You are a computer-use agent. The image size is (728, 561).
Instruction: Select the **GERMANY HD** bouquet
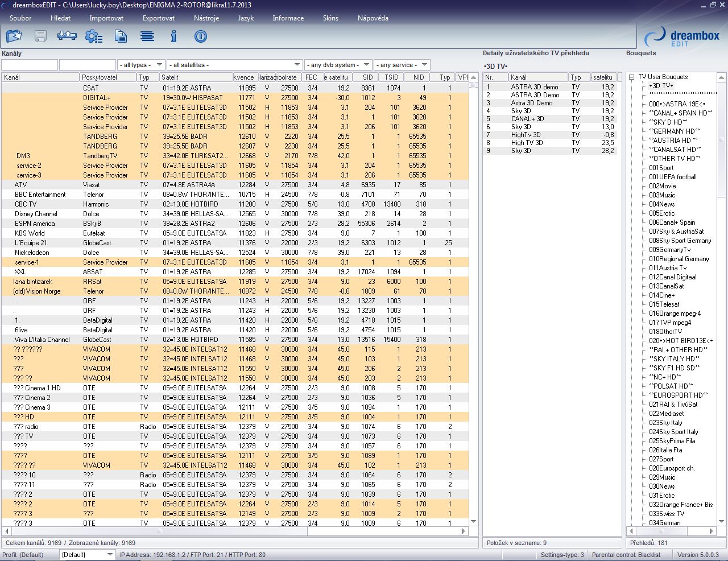[x=675, y=131]
